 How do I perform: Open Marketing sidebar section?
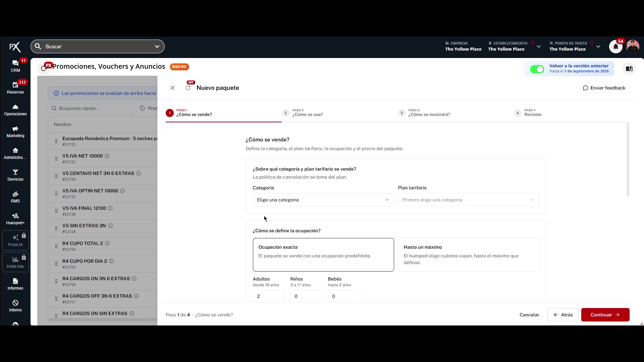(15, 131)
